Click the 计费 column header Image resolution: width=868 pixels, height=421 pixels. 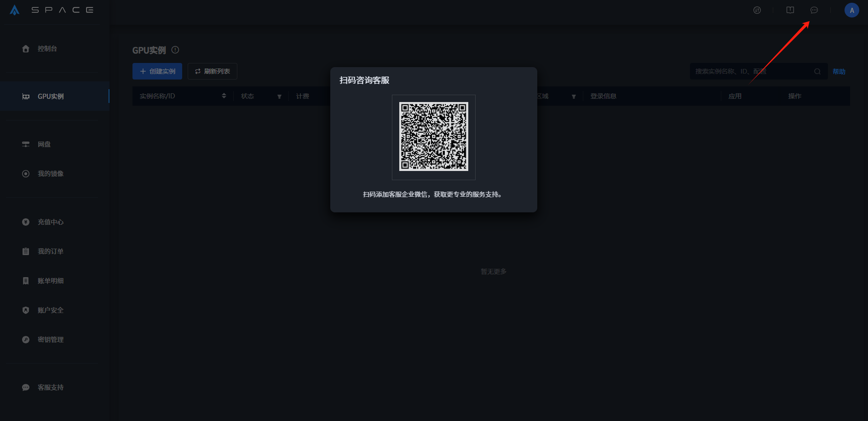tap(303, 96)
